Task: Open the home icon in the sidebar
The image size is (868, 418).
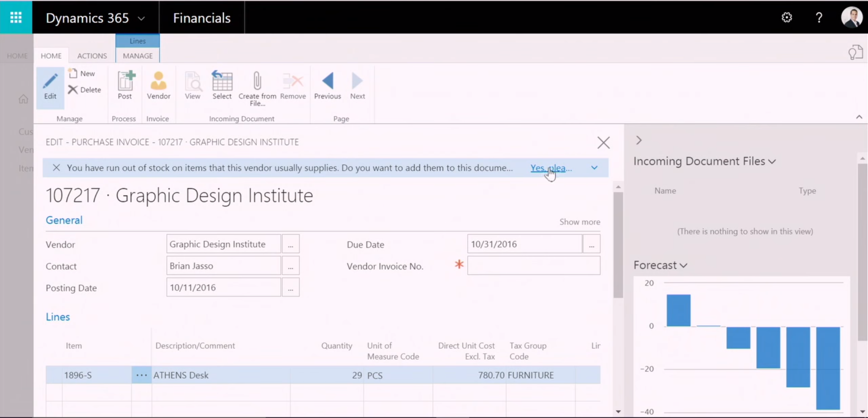Action: [24, 99]
